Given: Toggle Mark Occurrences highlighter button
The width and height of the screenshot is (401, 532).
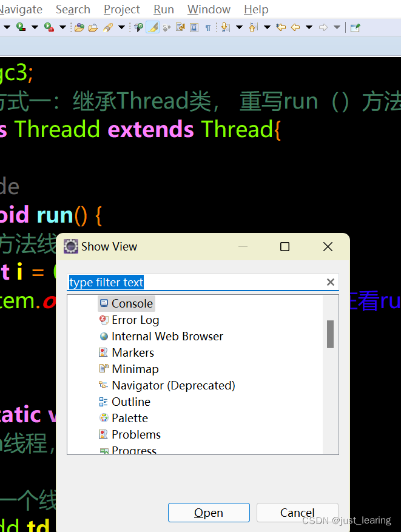Looking at the screenshot, I should tap(153, 27).
